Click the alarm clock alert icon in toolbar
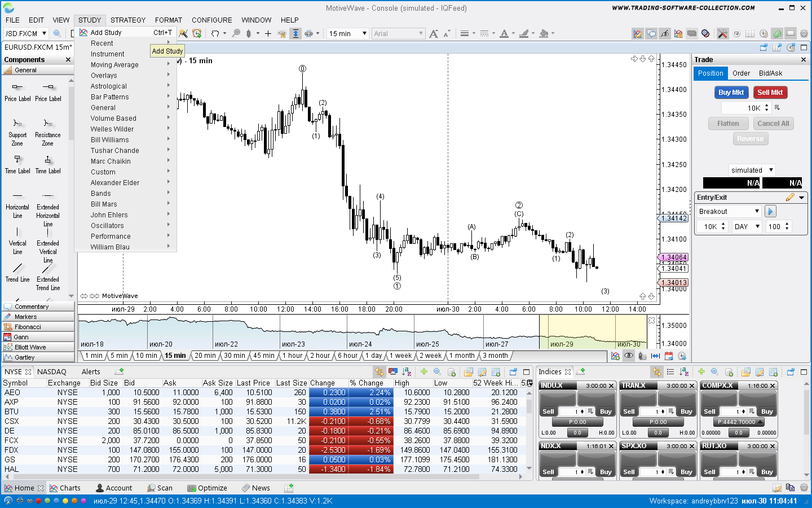The height and width of the screenshot is (508, 812). coord(196,34)
